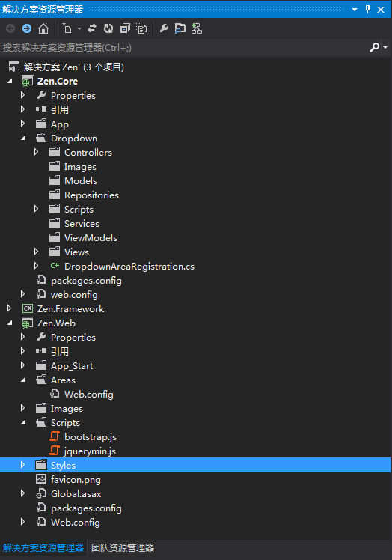Click the Collapse All icon
392x560 pixels.
click(x=125, y=28)
